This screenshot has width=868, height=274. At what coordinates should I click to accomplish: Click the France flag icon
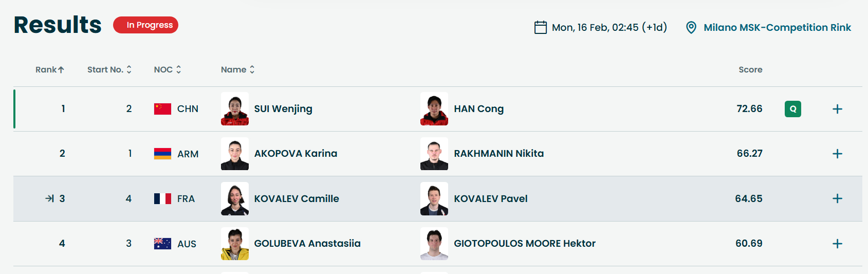[162, 198]
